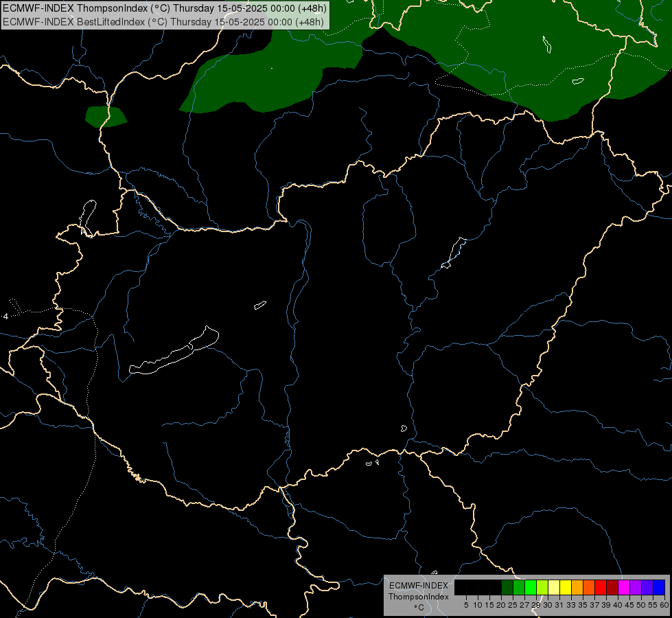Select the bright yellow 31–33 legend swatch
Screen dimensions: 672x618
[x=566, y=587]
